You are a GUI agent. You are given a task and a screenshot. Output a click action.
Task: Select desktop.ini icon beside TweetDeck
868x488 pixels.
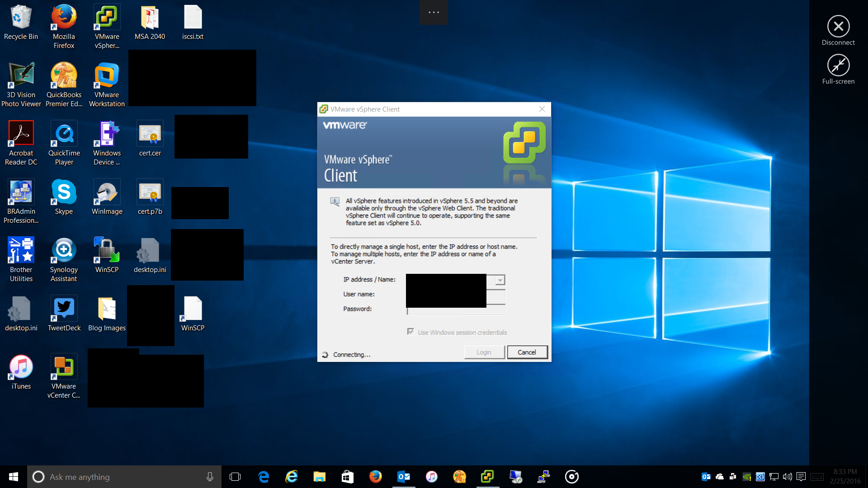[x=21, y=314]
